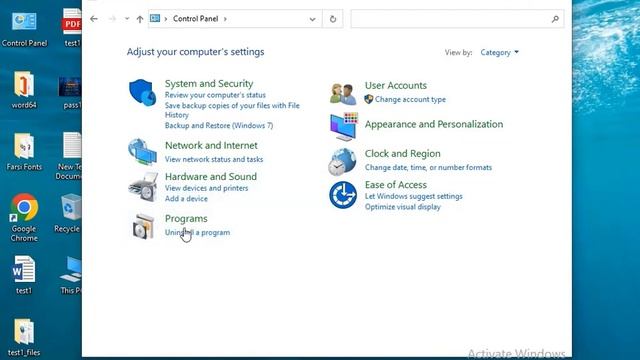Open the User Accounts people icon

coord(342,94)
